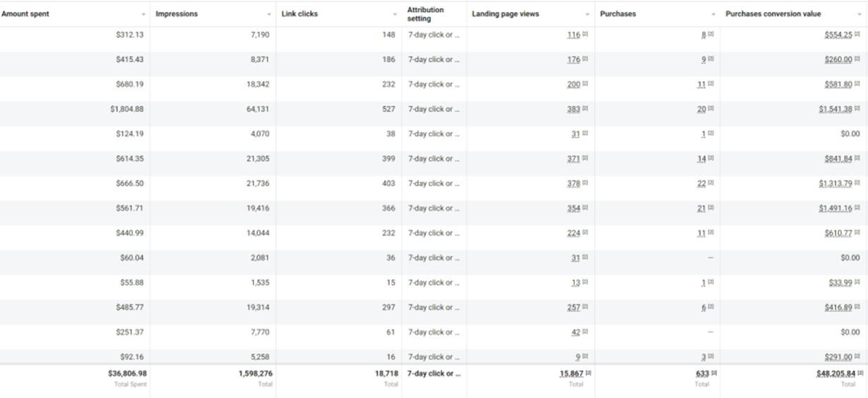Click the footnote icon next to $554.25

[857, 35]
